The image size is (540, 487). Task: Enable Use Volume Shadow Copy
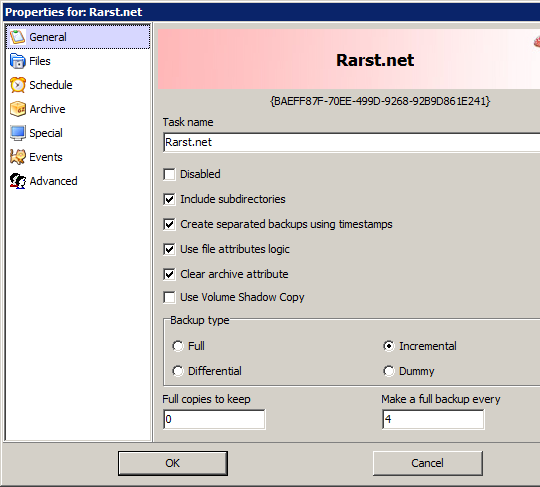point(169,297)
